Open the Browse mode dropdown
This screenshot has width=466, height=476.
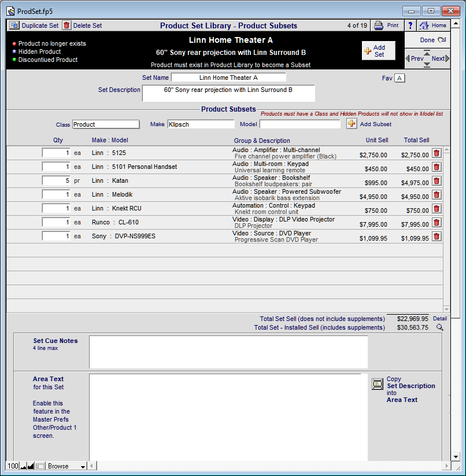66,466
